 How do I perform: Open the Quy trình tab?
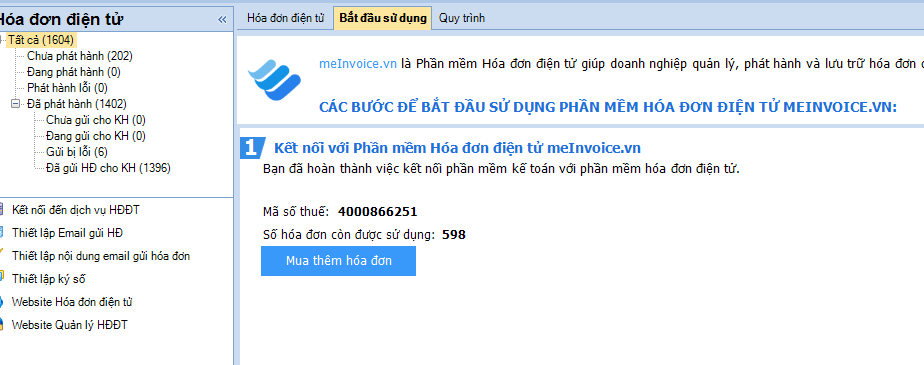click(x=462, y=18)
